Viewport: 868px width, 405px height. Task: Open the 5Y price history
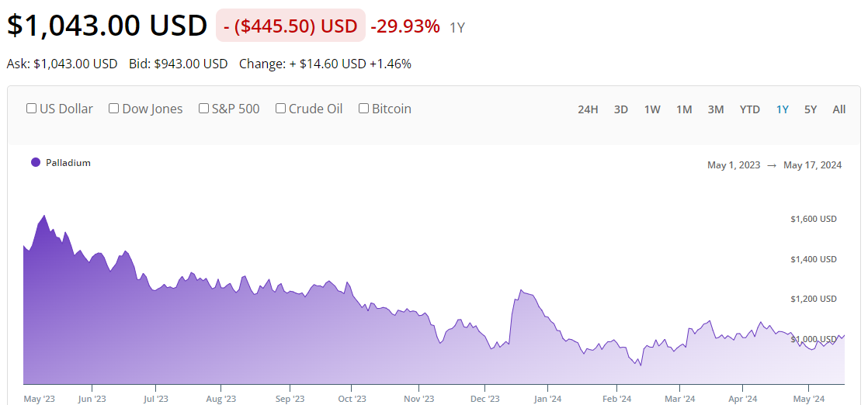[811, 109]
